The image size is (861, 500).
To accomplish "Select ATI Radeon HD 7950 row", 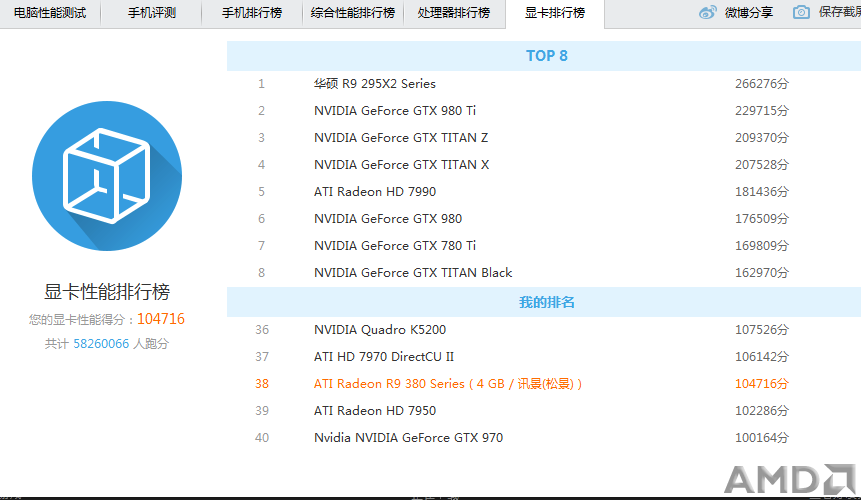I will pos(544,411).
